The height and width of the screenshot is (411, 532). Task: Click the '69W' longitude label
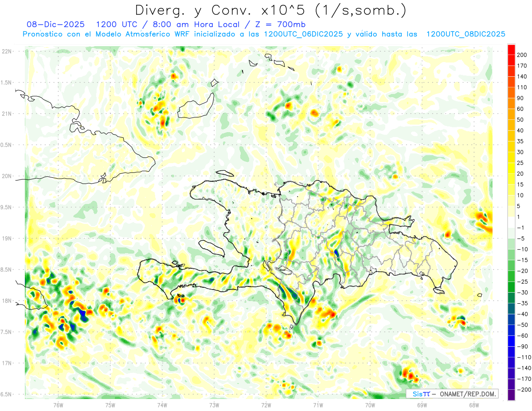tap(422, 405)
